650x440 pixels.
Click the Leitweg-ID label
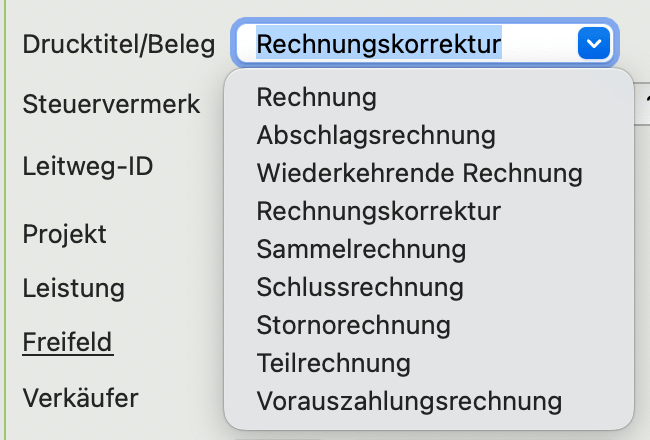[88, 165]
